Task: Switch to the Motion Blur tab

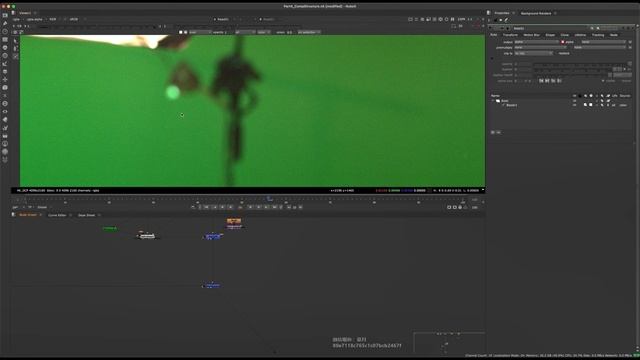Action: coord(531,35)
